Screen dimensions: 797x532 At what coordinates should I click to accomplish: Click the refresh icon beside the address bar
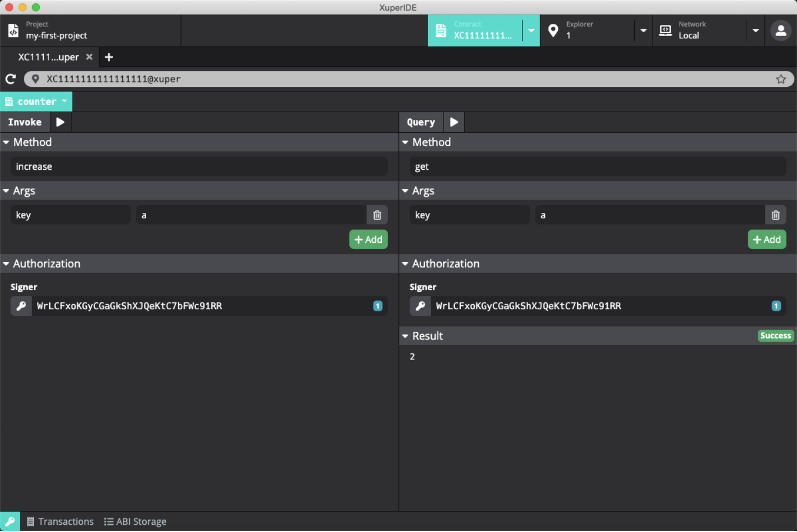(11, 79)
